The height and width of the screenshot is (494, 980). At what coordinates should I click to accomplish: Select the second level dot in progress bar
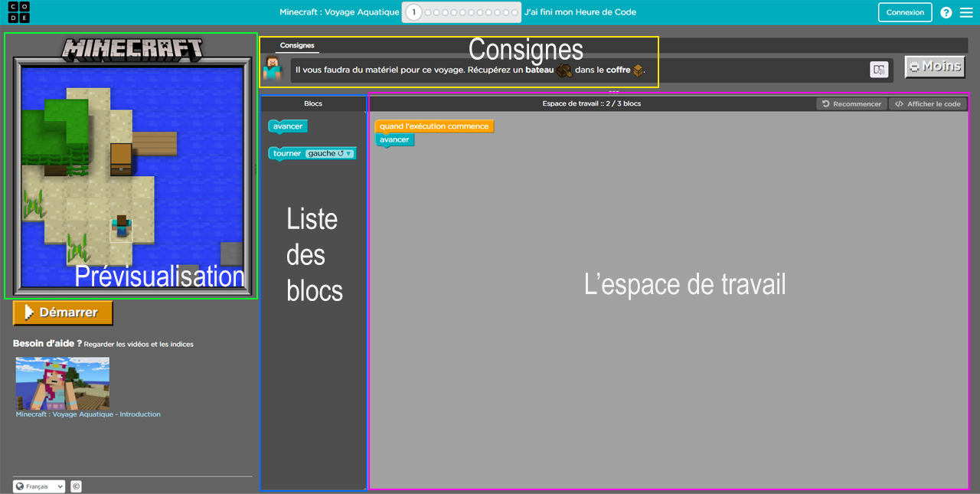point(429,12)
